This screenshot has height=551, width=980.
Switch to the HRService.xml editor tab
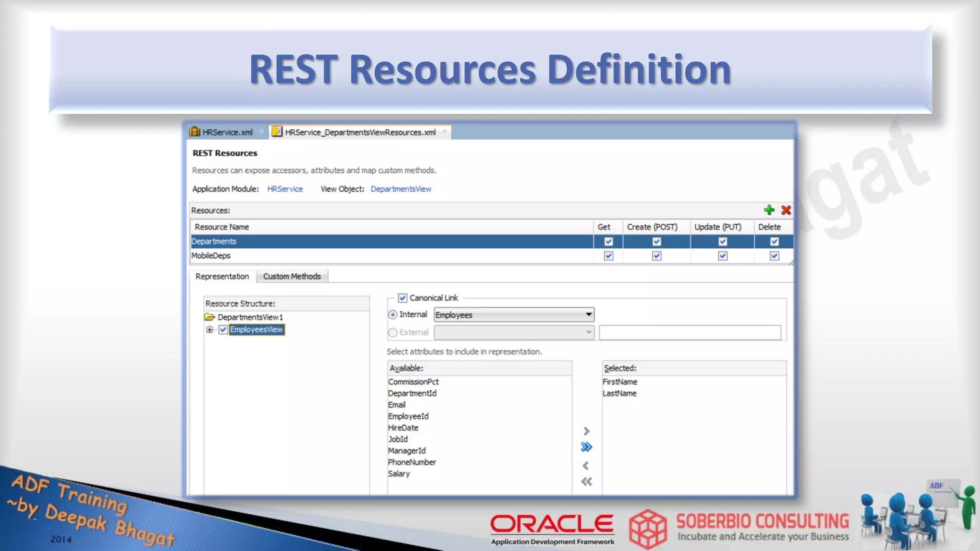click(227, 132)
